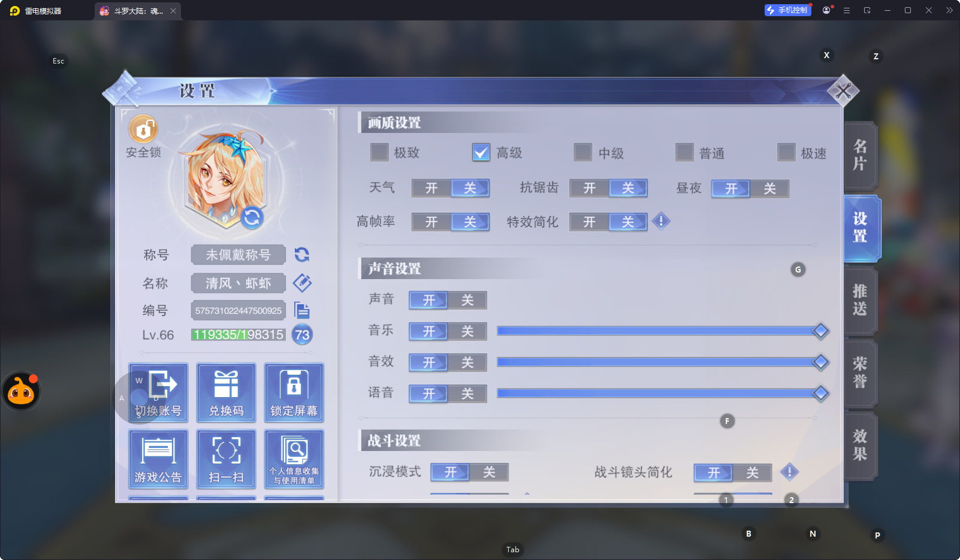
Task: Click the 安全锁 security lock icon
Action: (x=142, y=129)
